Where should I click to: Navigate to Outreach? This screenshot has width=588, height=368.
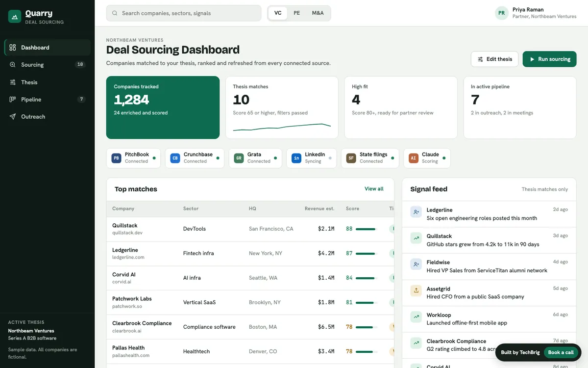48,116
